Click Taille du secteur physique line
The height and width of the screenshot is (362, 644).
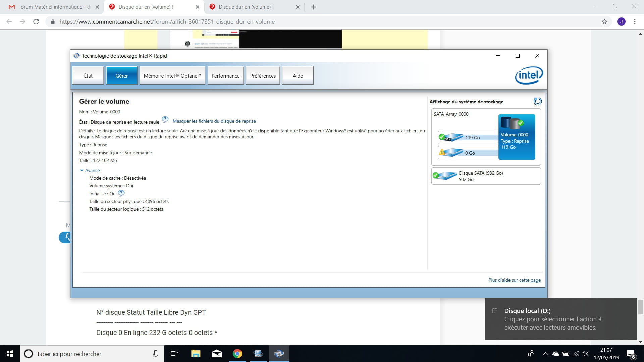click(129, 201)
